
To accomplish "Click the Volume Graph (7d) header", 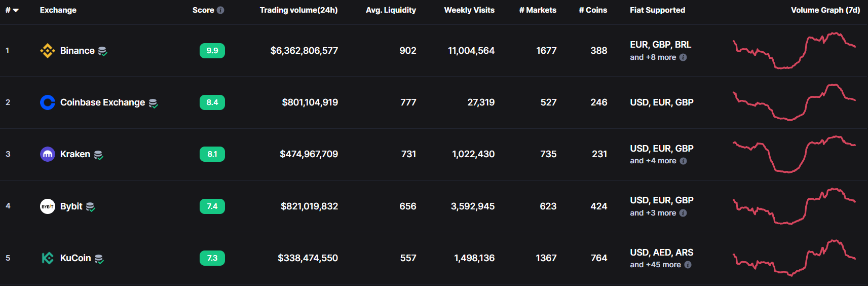I will pos(825,10).
